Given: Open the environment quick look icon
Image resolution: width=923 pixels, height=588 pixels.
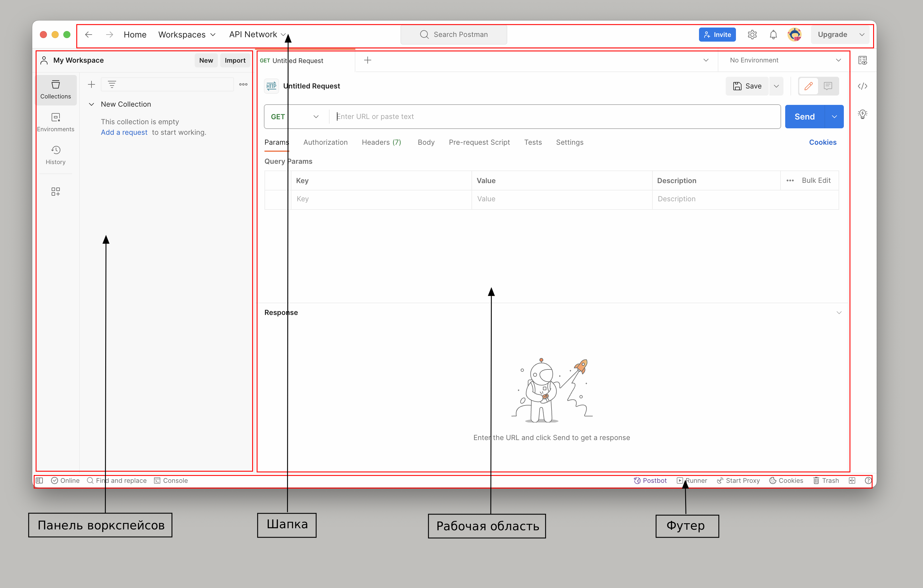Looking at the screenshot, I should click(x=862, y=60).
